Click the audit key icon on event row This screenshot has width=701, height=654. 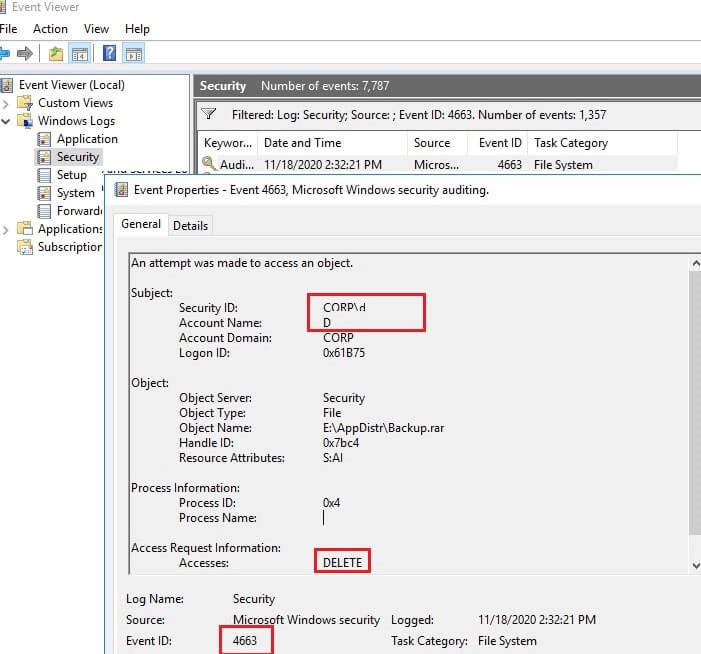click(x=209, y=164)
